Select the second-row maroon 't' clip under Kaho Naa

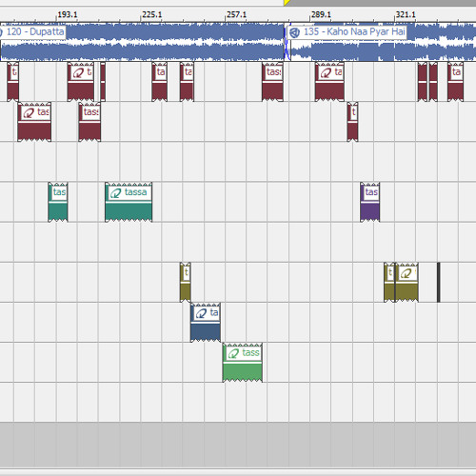tap(352, 122)
